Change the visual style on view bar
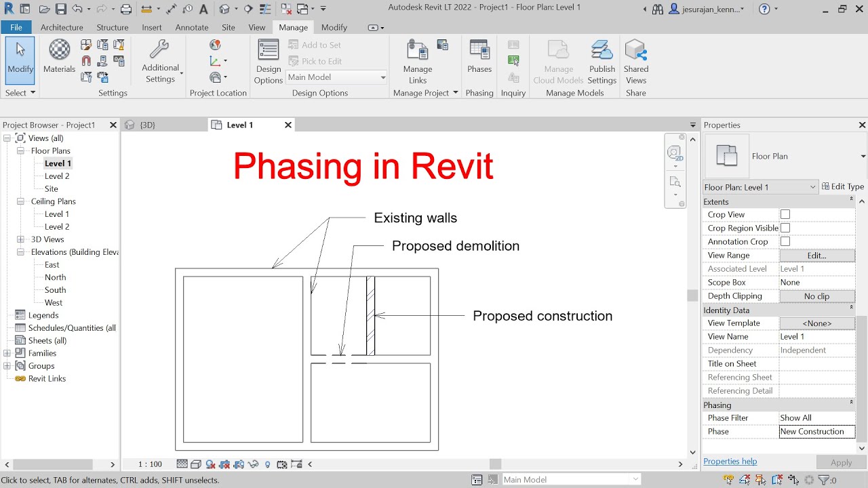Viewport: 868px width, 488px height. 196,464
